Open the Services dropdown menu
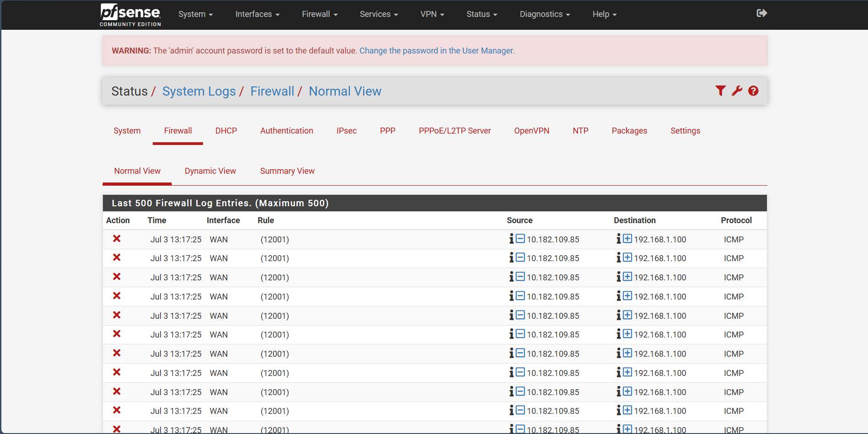 click(379, 14)
